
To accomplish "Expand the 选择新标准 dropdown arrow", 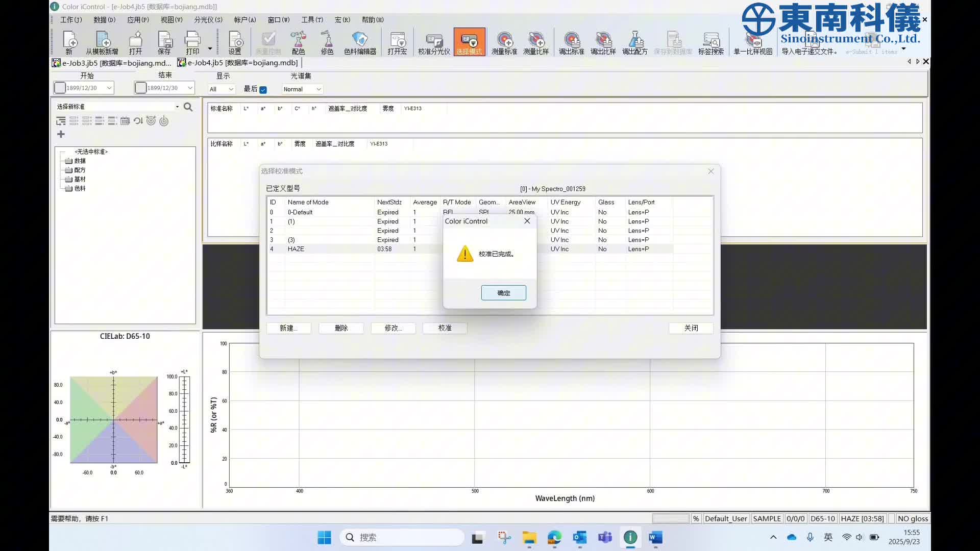I will (x=177, y=107).
